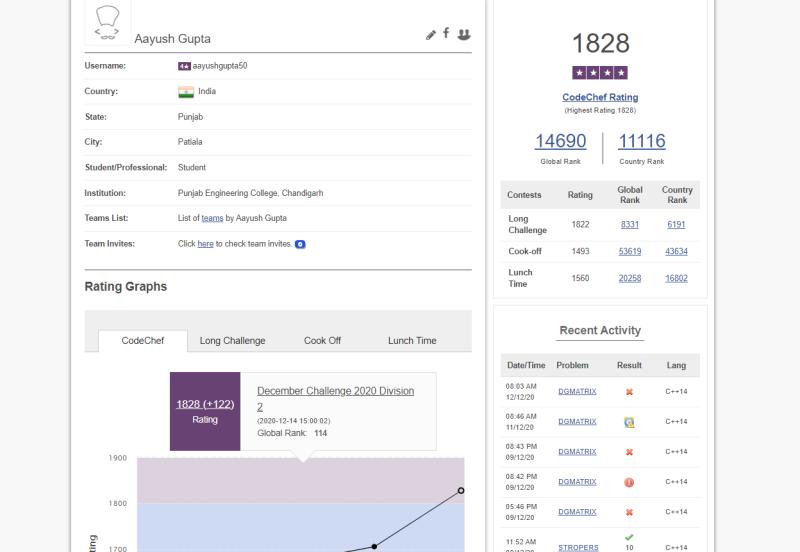
Task: Click the chef hat profile avatar
Action: (108, 22)
